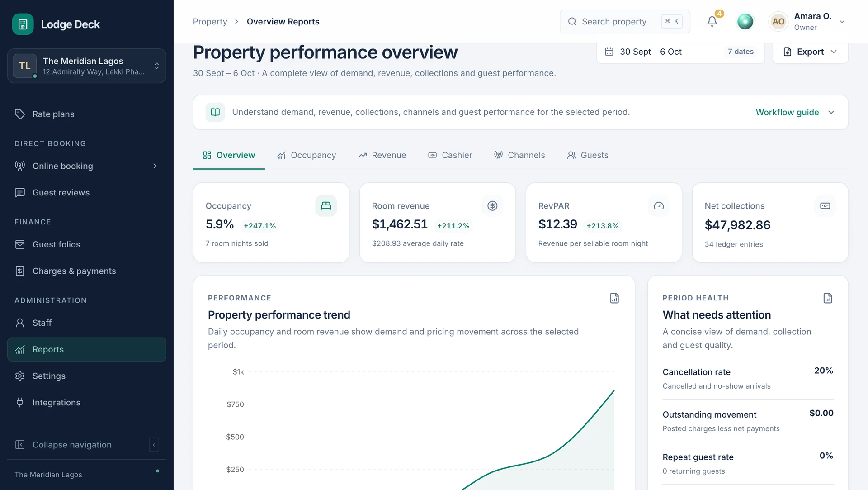Click The Meridian Lagos footer label

click(x=48, y=475)
